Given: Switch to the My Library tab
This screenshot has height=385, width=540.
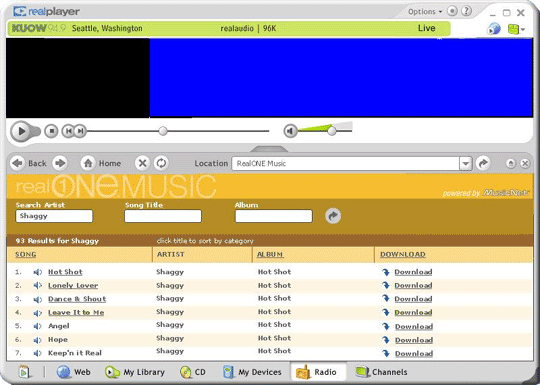Looking at the screenshot, I should (135, 372).
